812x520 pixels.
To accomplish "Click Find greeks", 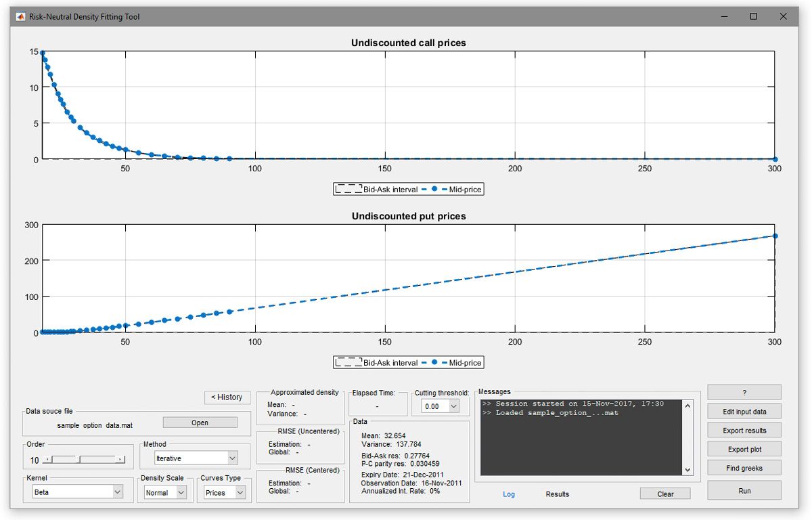I will click(744, 467).
